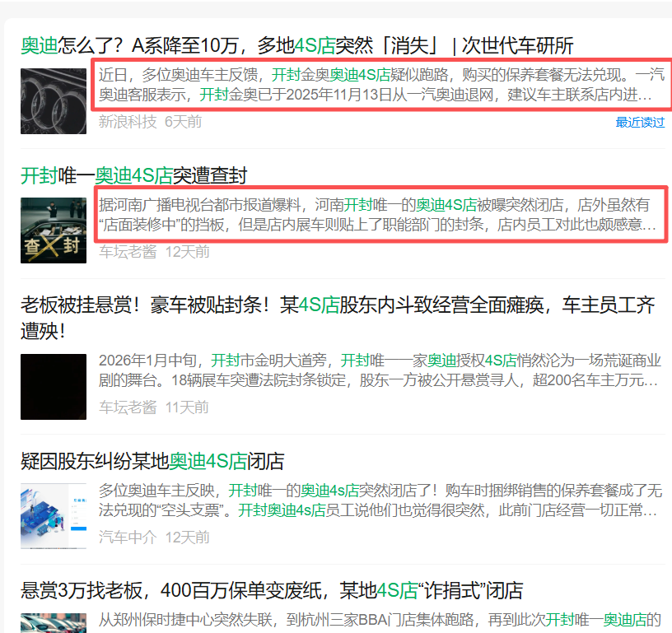Open headline '开封唯一奥迪4S店突遭查封'

coord(134,175)
